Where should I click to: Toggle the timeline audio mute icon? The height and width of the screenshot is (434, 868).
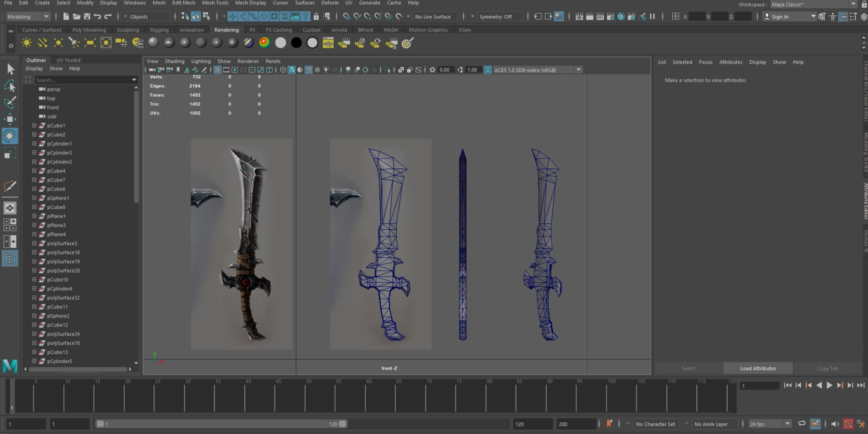click(835, 424)
